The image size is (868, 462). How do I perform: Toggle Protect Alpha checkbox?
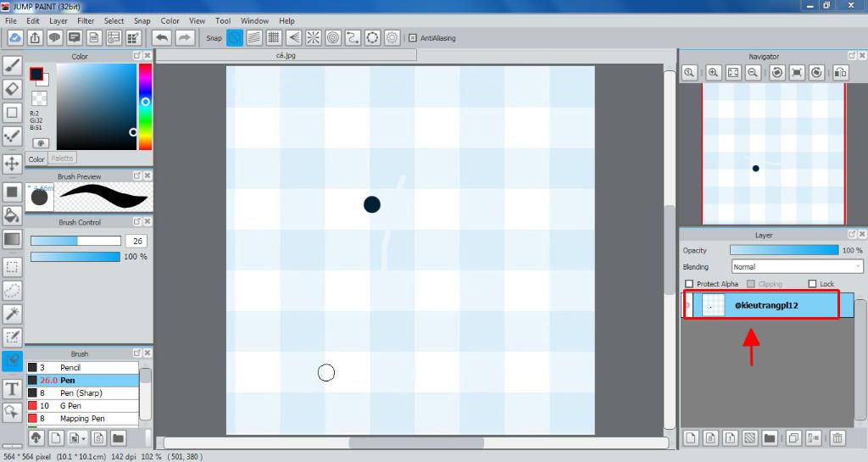[689, 284]
